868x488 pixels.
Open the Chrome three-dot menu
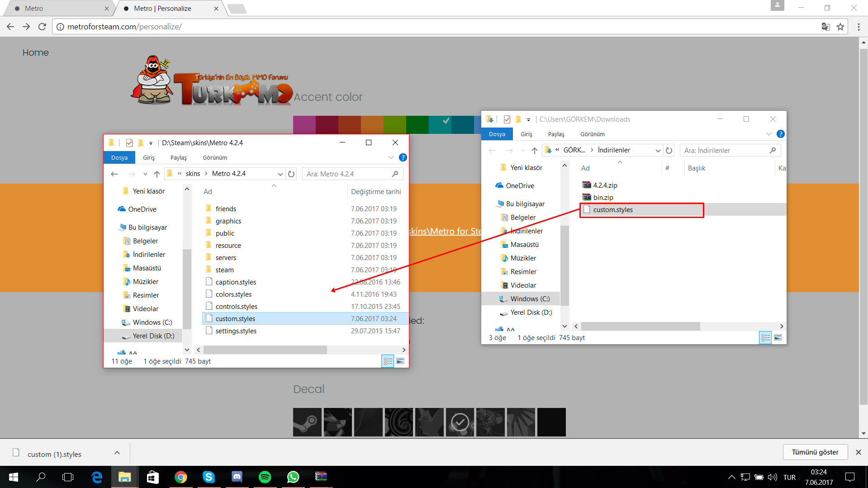tap(859, 27)
